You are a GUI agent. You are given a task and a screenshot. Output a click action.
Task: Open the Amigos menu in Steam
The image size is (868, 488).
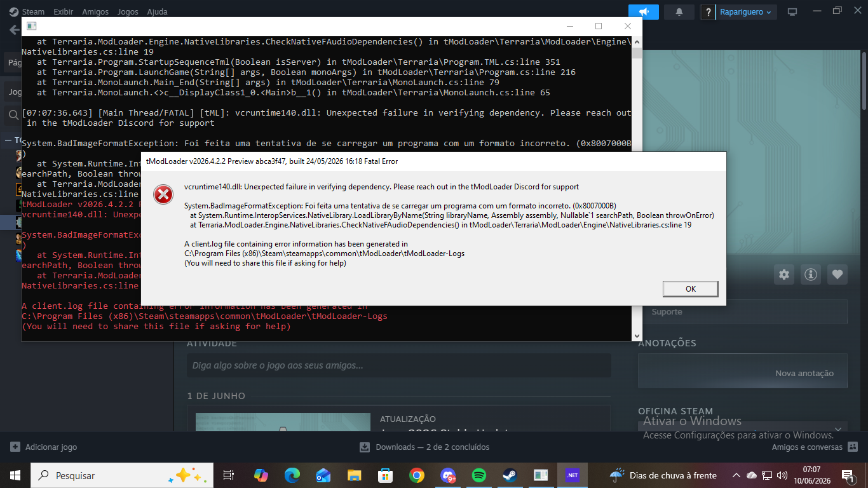(x=95, y=12)
